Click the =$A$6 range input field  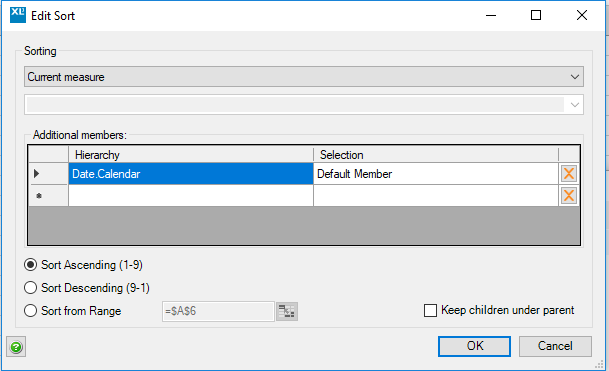218,311
